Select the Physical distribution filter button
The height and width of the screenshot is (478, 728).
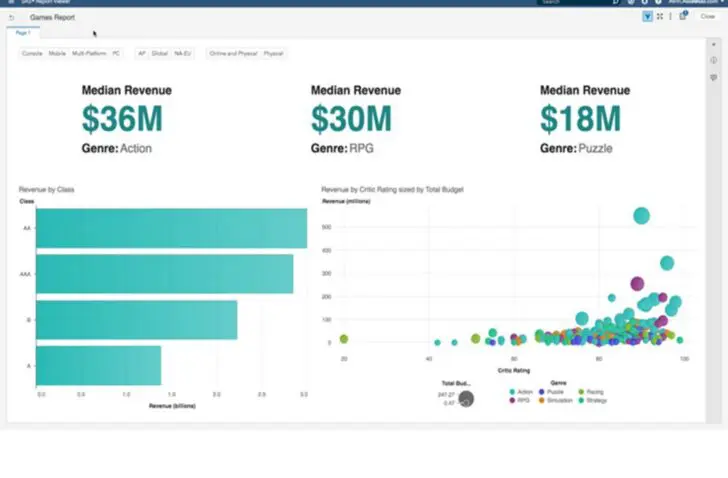click(273, 53)
